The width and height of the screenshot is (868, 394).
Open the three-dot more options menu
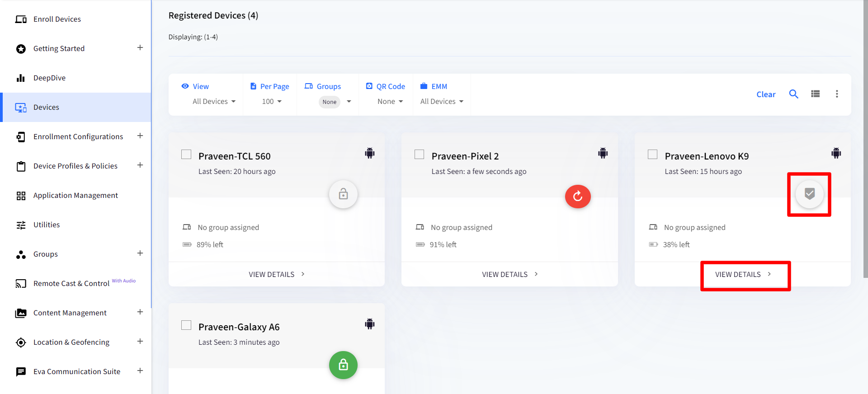(837, 94)
